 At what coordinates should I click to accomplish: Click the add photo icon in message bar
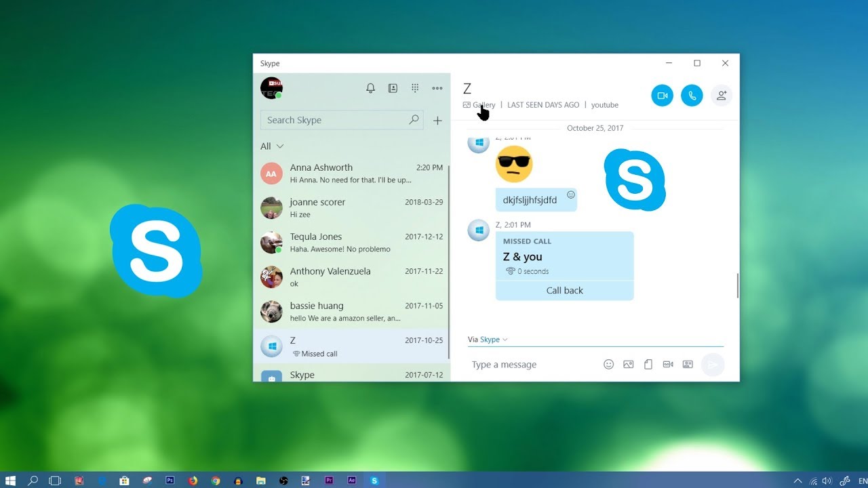629,365
